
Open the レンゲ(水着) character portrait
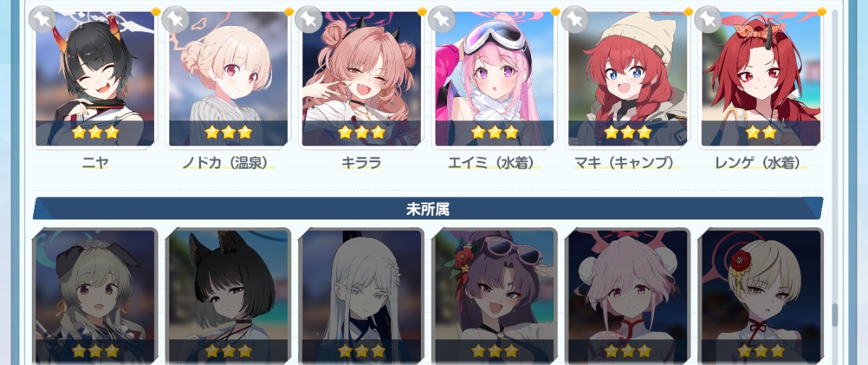pyautogui.click(x=761, y=78)
